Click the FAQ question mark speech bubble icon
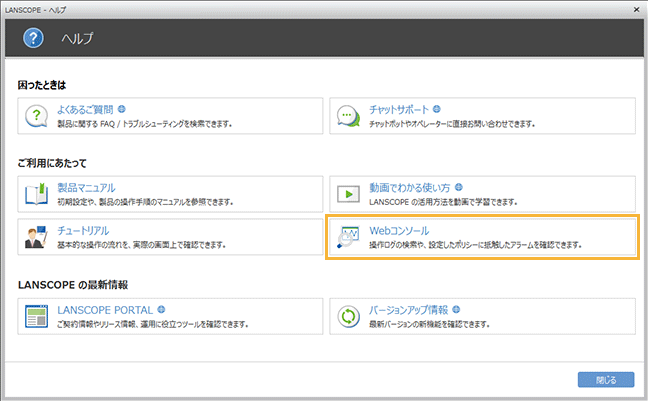Image resolution: width=648 pixels, height=401 pixels. [x=37, y=116]
